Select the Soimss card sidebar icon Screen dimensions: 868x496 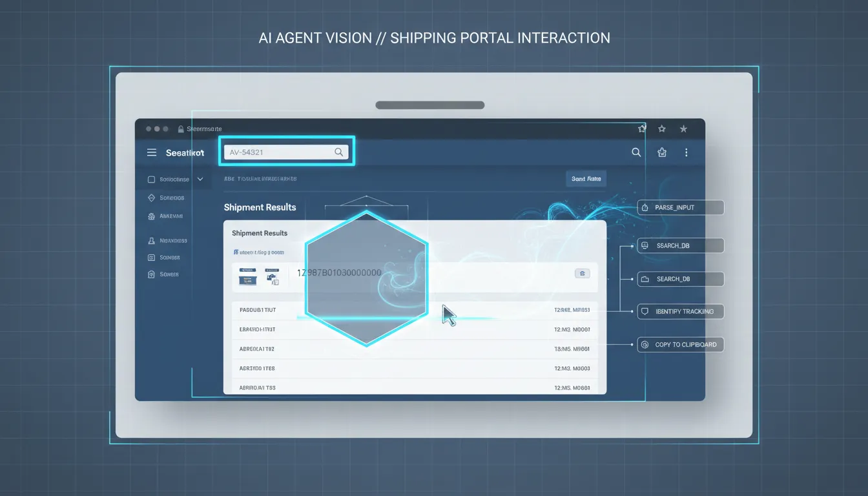click(x=152, y=257)
